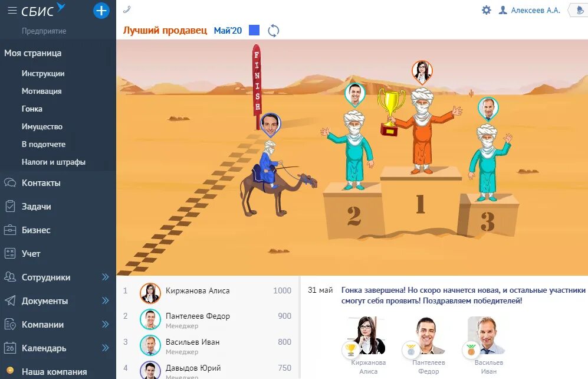588x379 pixels.
Task: Click the golden trophy cup on podium
Action: pyautogui.click(x=390, y=111)
